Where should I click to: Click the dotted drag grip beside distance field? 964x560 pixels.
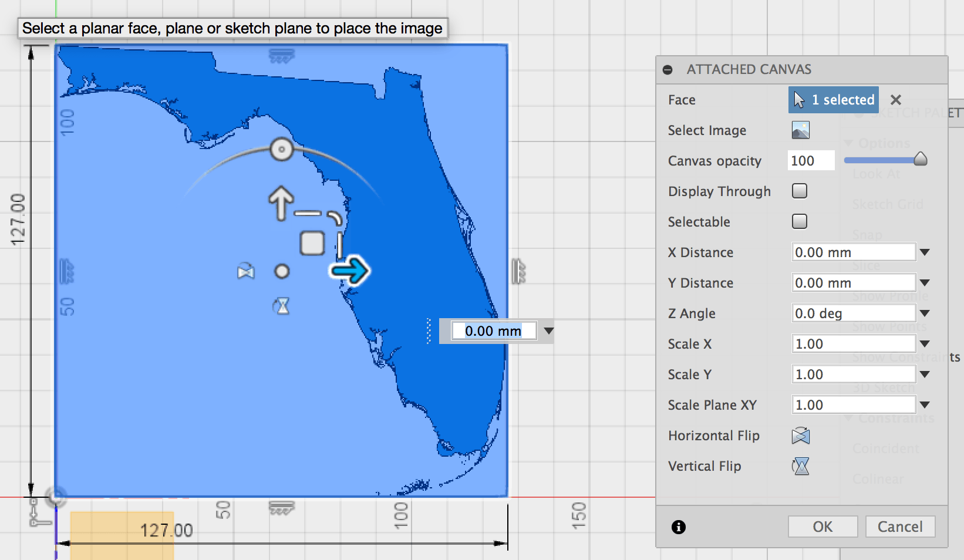(429, 331)
